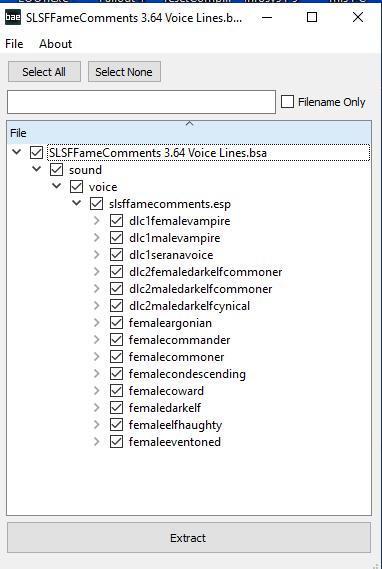This screenshot has height=569, width=382.
Task: Expand the femalecondescending folder
Action: (x=96, y=373)
